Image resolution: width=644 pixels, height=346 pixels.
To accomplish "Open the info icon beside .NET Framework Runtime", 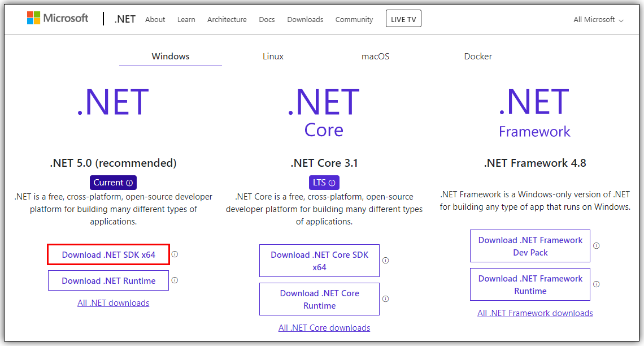I will point(597,284).
